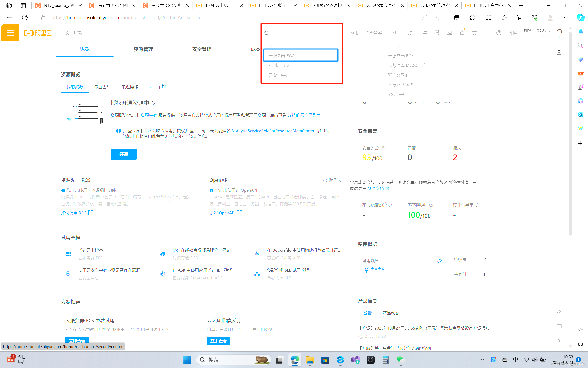
Task: Open 负载均衡 SLB 试用教程
Action: point(288,270)
